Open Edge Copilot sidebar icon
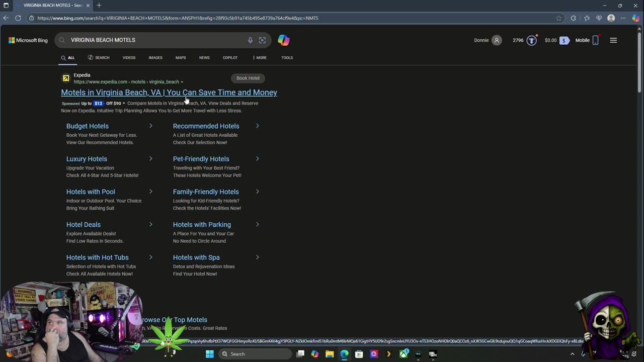644x362 pixels. pyautogui.click(x=636, y=18)
